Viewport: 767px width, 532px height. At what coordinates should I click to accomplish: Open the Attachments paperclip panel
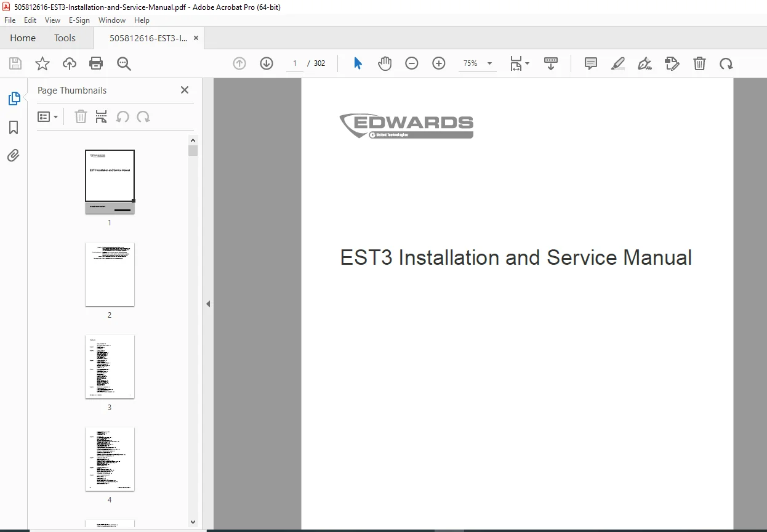(x=14, y=155)
